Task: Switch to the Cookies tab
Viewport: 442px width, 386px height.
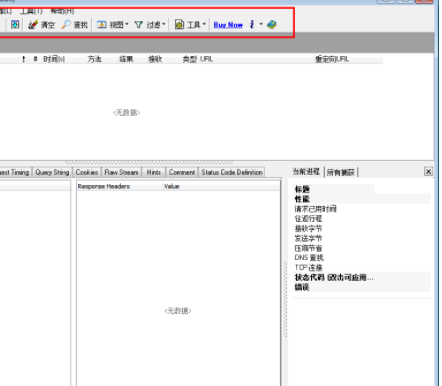Action: tap(87, 172)
